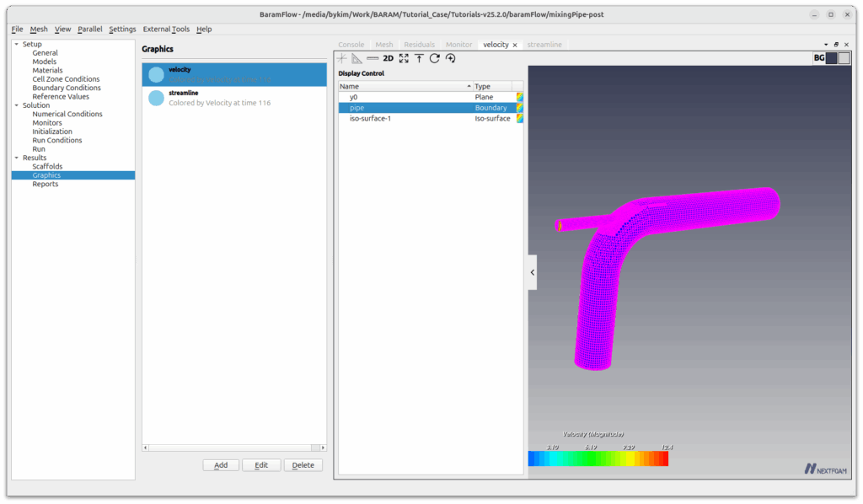
Task: Click the Delete button
Action: click(x=303, y=465)
